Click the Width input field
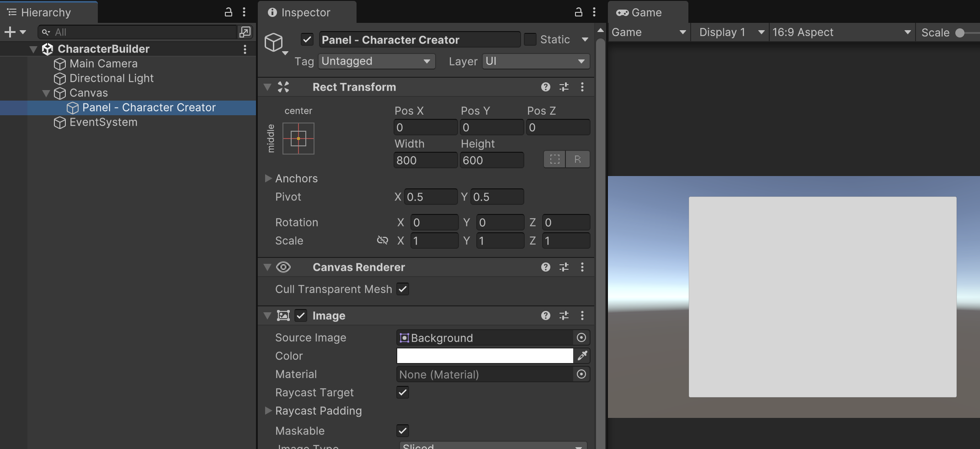Image resolution: width=980 pixels, height=449 pixels. tap(425, 160)
